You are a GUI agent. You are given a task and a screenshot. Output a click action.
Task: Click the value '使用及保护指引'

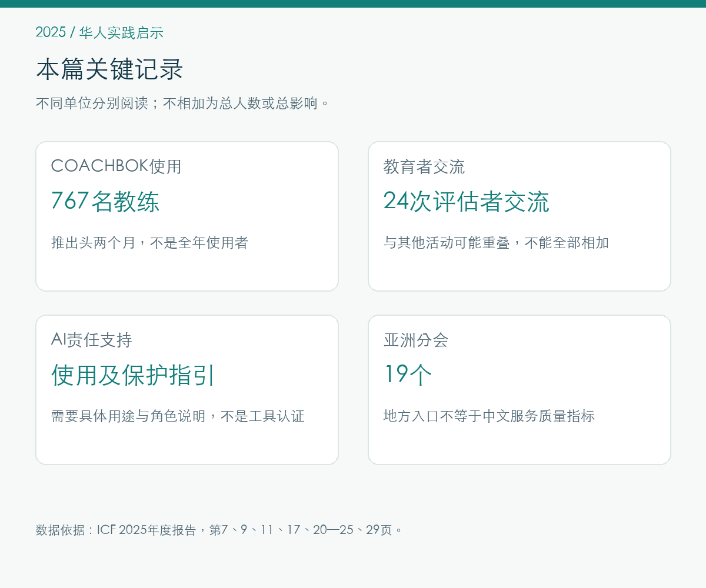click(134, 375)
